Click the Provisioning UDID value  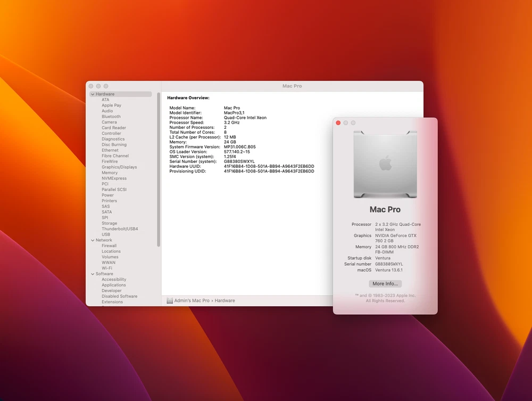click(x=269, y=171)
